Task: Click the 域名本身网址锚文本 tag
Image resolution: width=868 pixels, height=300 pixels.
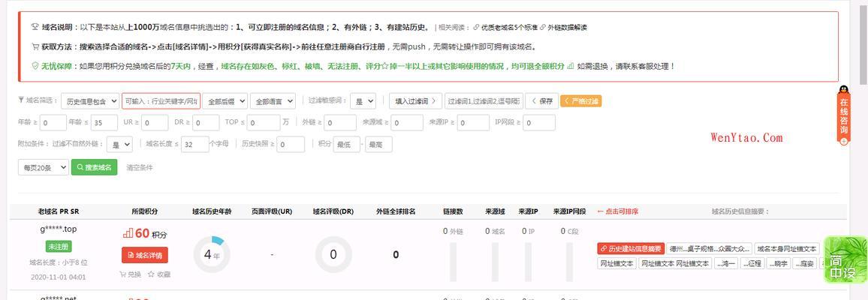Action: pyautogui.click(x=787, y=248)
